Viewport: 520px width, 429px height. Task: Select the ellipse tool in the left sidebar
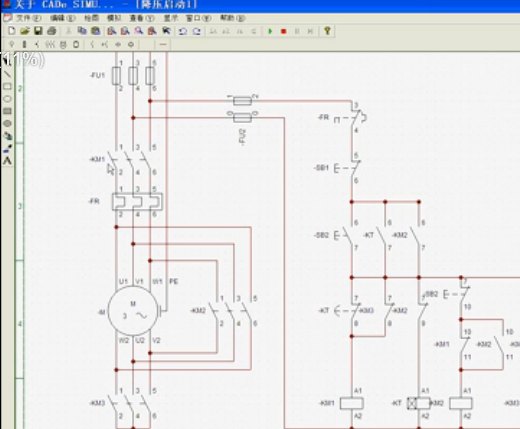click(x=7, y=99)
